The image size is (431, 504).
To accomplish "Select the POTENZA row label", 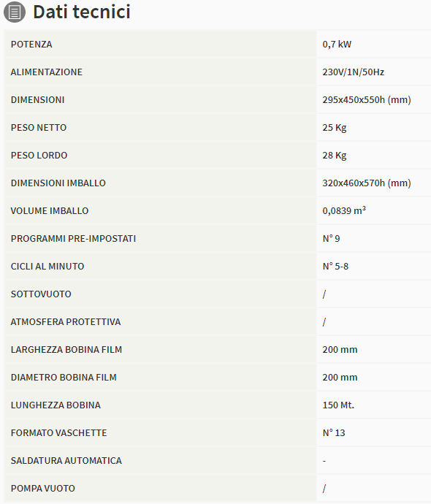I will point(31,45).
